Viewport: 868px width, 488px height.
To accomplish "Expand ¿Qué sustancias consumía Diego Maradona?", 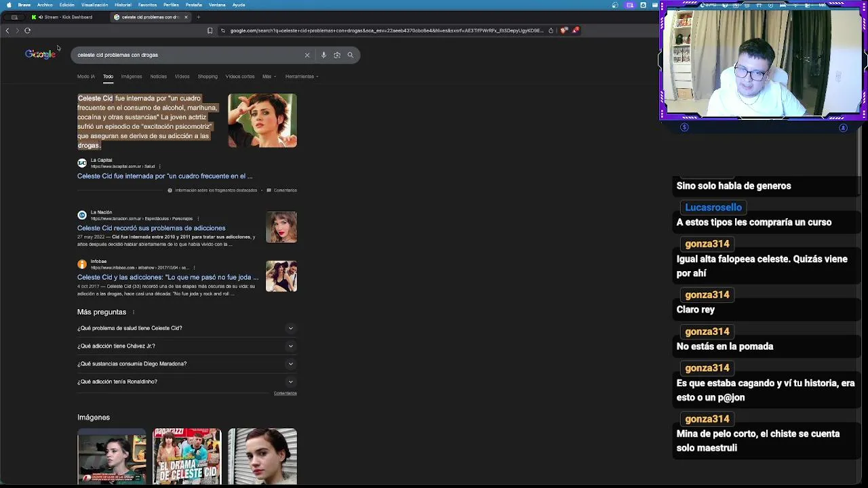I will tap(186, 364).
